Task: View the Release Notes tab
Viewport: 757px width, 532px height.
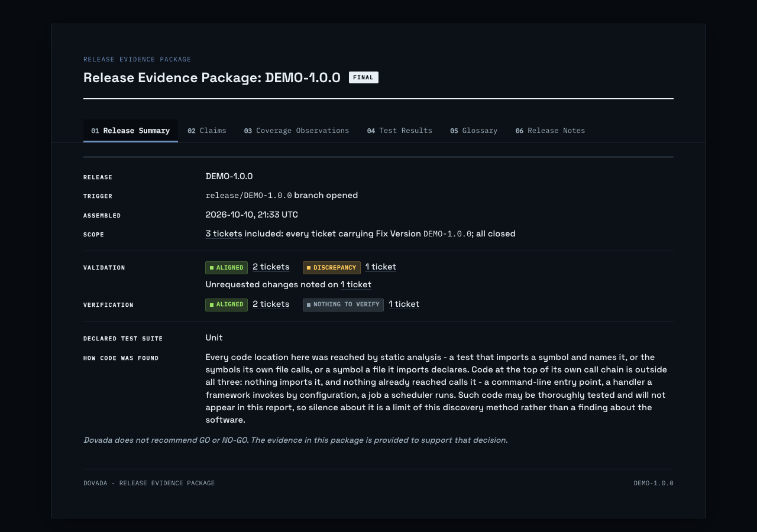Action: (550, 131)
